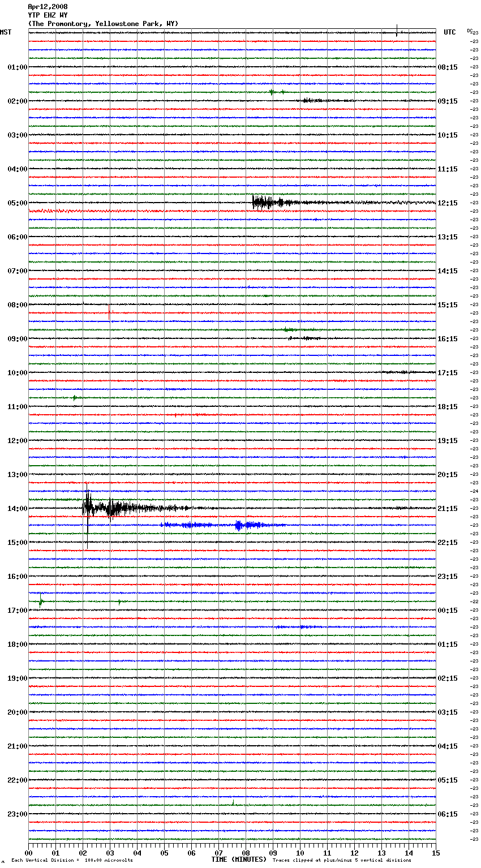The image size is (481, 868).
Task: Click the 20:00 MST time label
Action: click(x=18, y=712)
